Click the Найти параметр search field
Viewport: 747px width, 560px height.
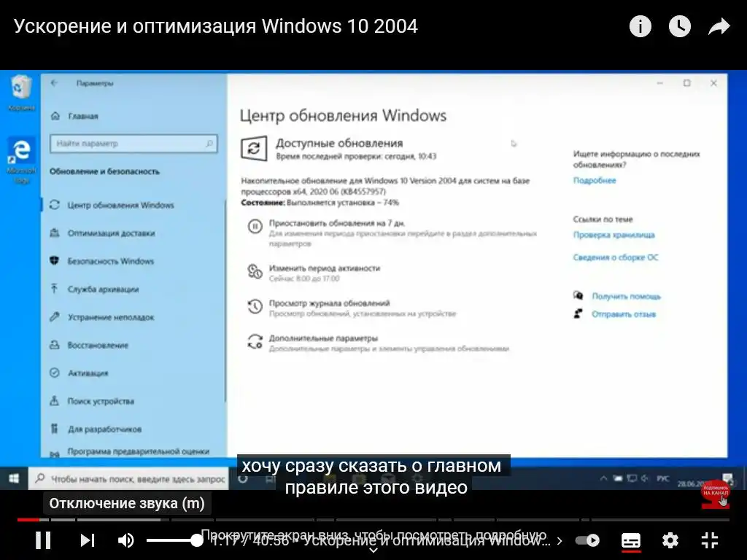coord(134,144)
